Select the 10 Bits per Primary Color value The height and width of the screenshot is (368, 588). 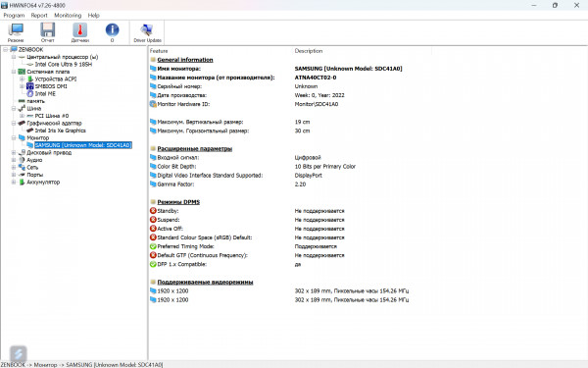pyautogui.click(x=325, y=167)
